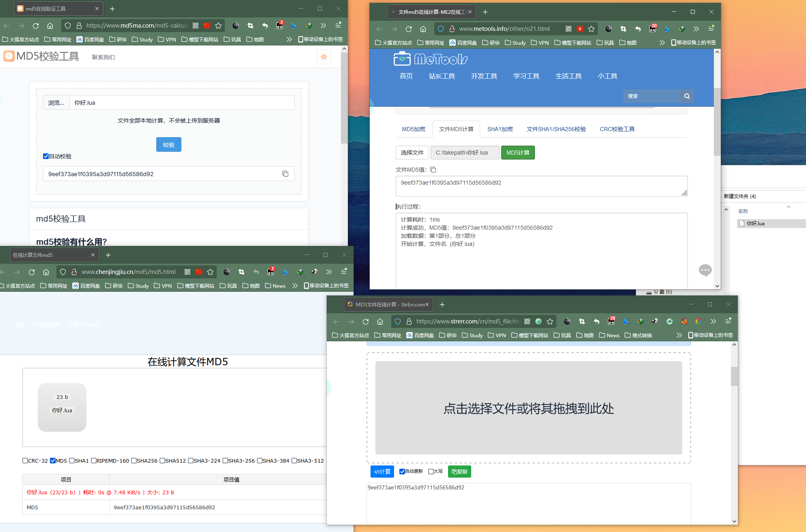
Task: Click the 复制 icon button in StrErr tool
Action: [x=460, y=472]
